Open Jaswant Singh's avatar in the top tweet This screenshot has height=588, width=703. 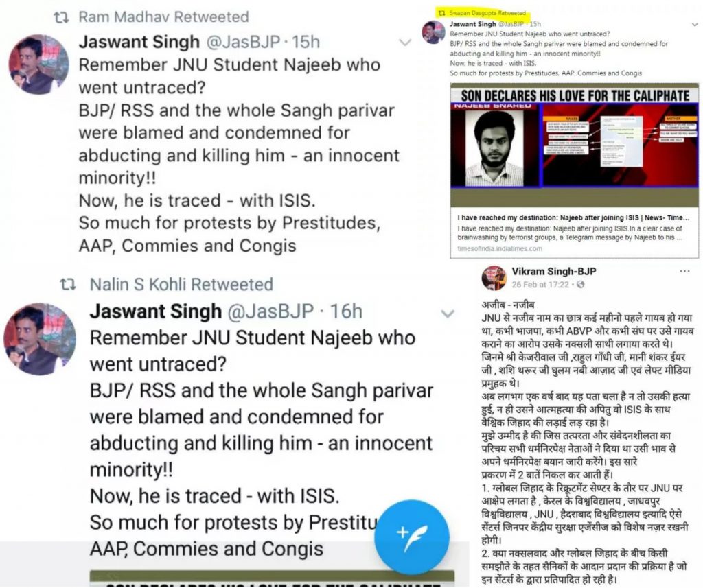[x=39, y=65]
